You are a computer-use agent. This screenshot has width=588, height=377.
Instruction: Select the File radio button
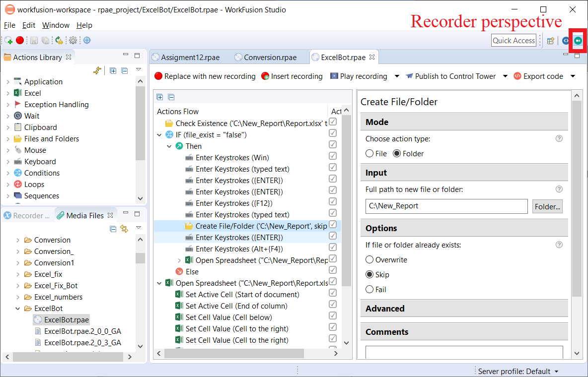click(370, 153)
